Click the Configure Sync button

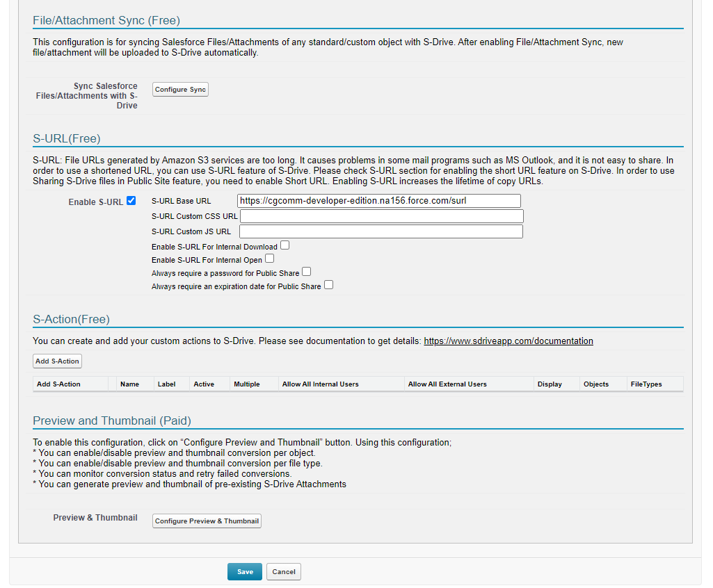[180, 90]
